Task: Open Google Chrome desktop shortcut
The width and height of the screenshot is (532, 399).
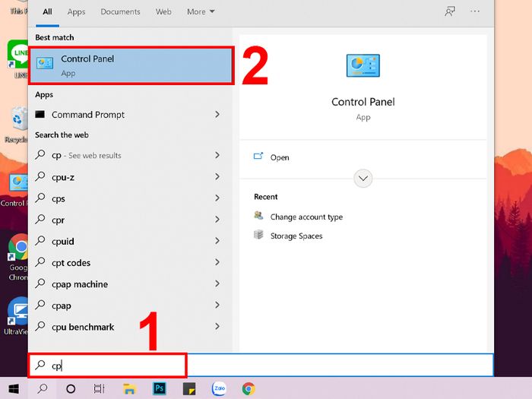Action: click(17, 257)
